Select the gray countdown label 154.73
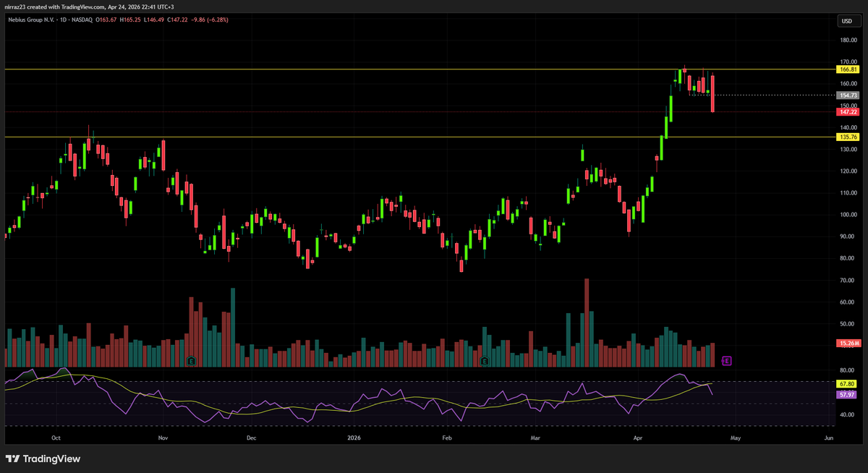 click(847, 95)
